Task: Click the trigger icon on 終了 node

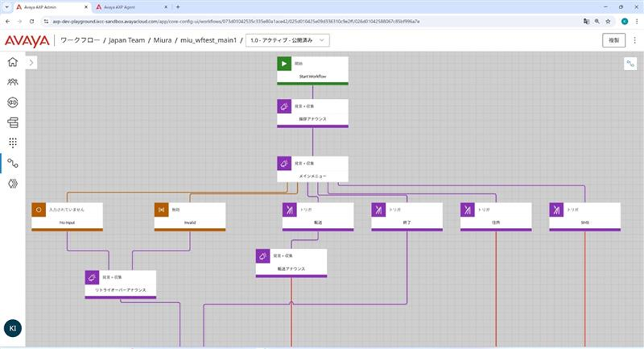Action: click(379, 210)
